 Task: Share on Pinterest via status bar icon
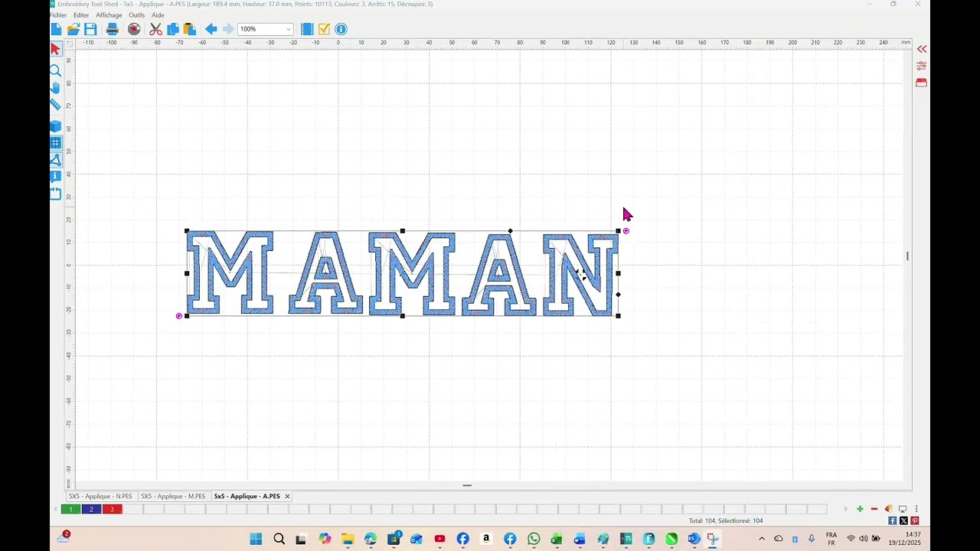coord(914,520)
